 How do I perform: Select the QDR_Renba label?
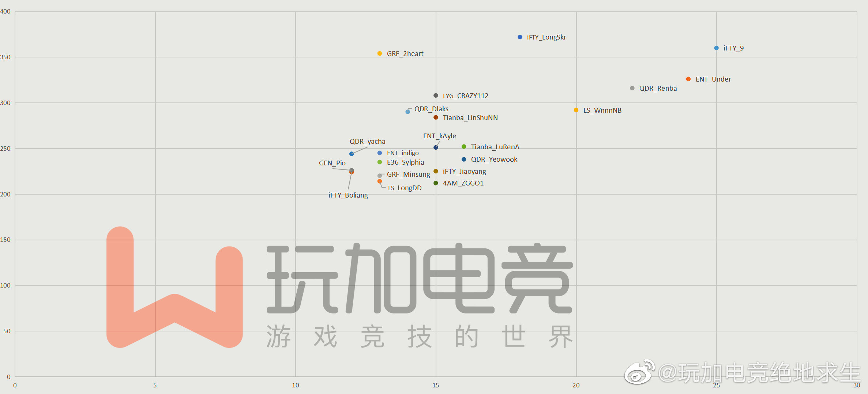[658, 89]
